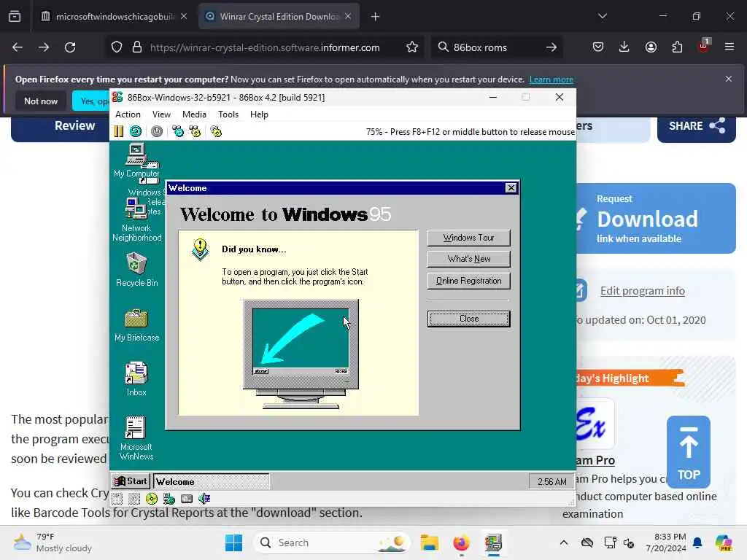Select the My Briefcase desktop icon
The width and height of the screenshot is (747, 560).
pos(136,325)
